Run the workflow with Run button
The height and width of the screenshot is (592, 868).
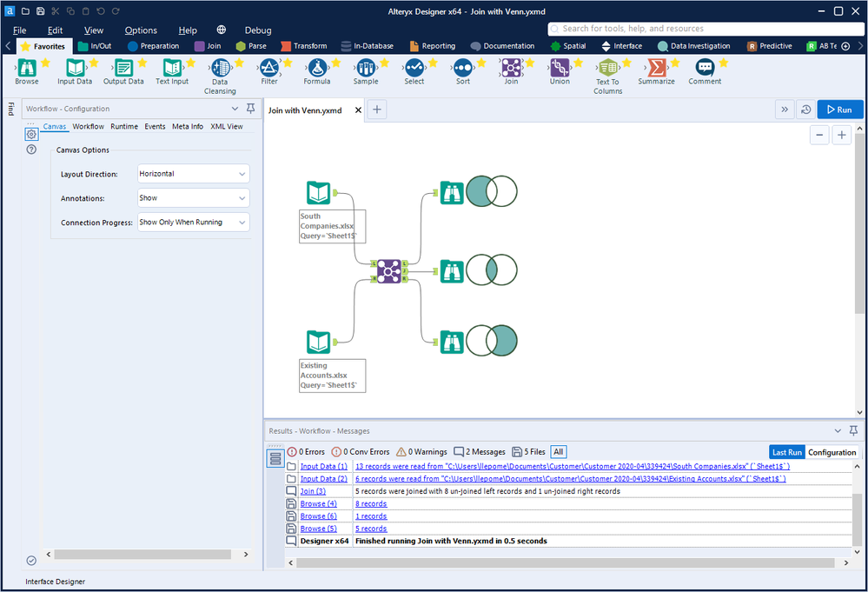[840, 110]
